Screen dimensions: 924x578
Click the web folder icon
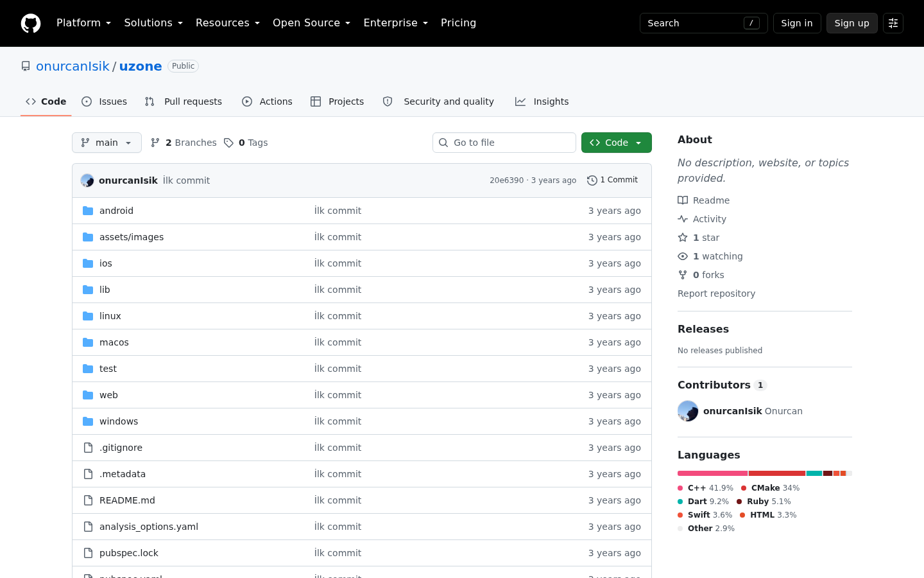tap(88, 395)
